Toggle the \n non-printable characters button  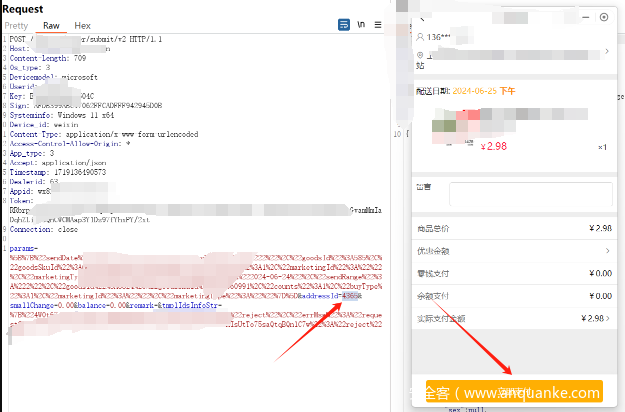(361, 25)
